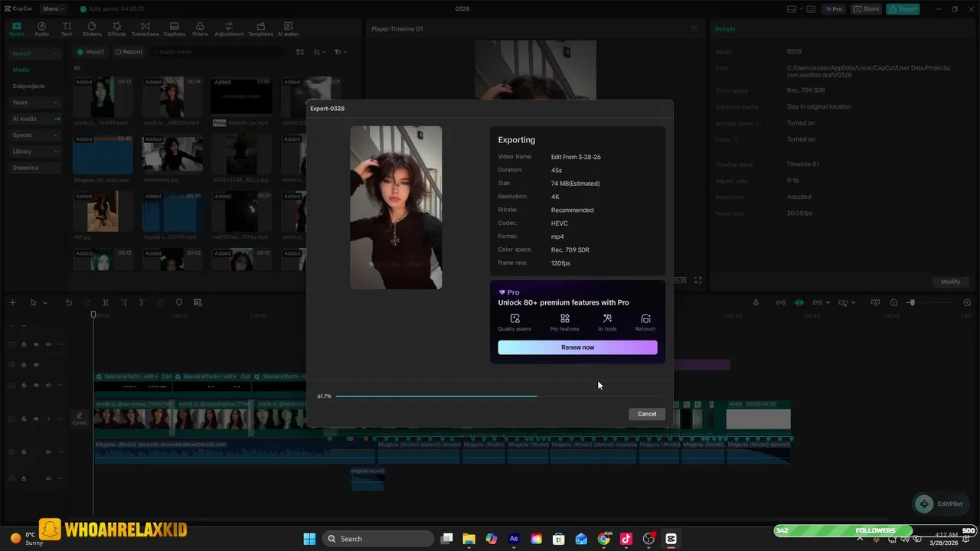Open the AI avatar tab
Screen dimensions: 980x551
pyautogui.click(x=289, y=29)
